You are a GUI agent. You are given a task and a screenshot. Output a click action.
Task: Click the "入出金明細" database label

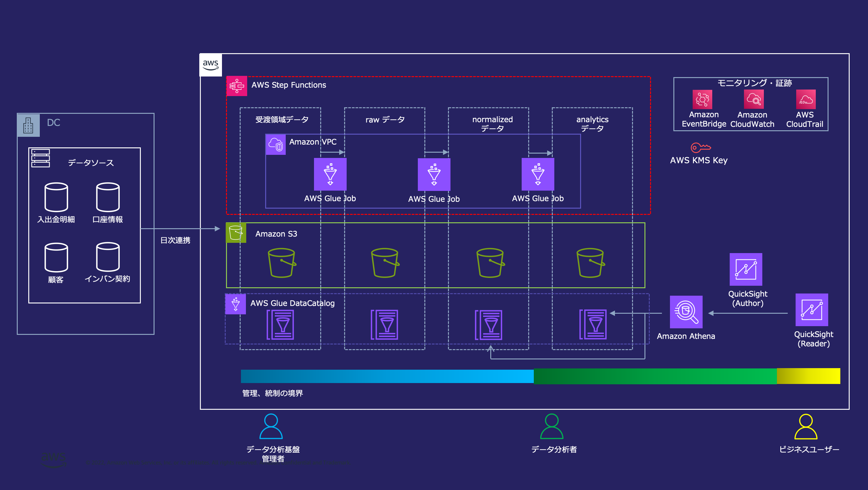click(56, 220)
